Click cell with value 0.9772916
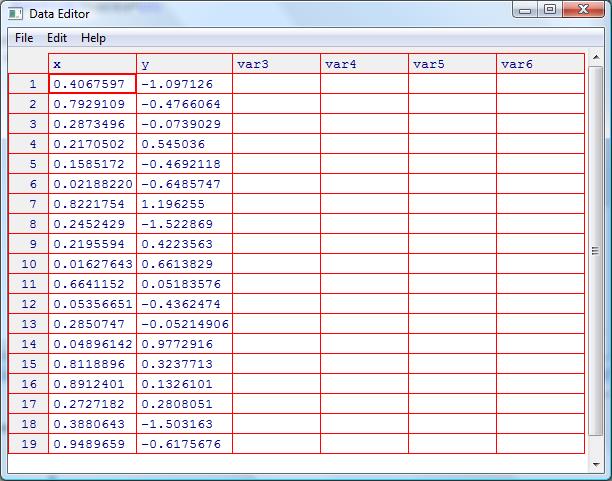The image size is (612, 481). pyautogui.click(x=185, y=344)
